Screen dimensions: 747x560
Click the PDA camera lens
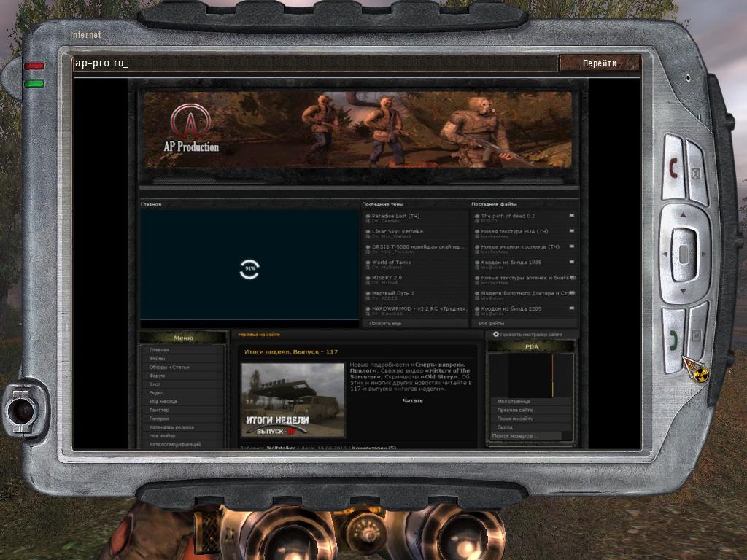21,411
